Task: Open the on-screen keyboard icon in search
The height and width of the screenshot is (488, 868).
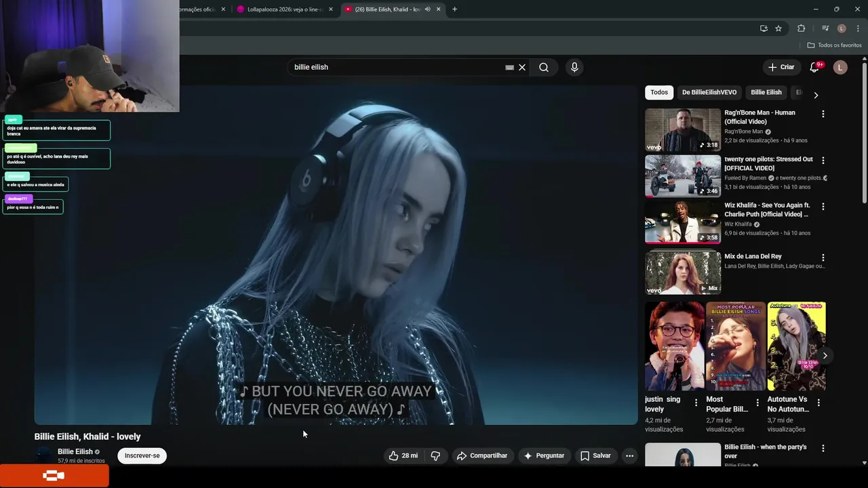Action: click(x=509, y=67)
